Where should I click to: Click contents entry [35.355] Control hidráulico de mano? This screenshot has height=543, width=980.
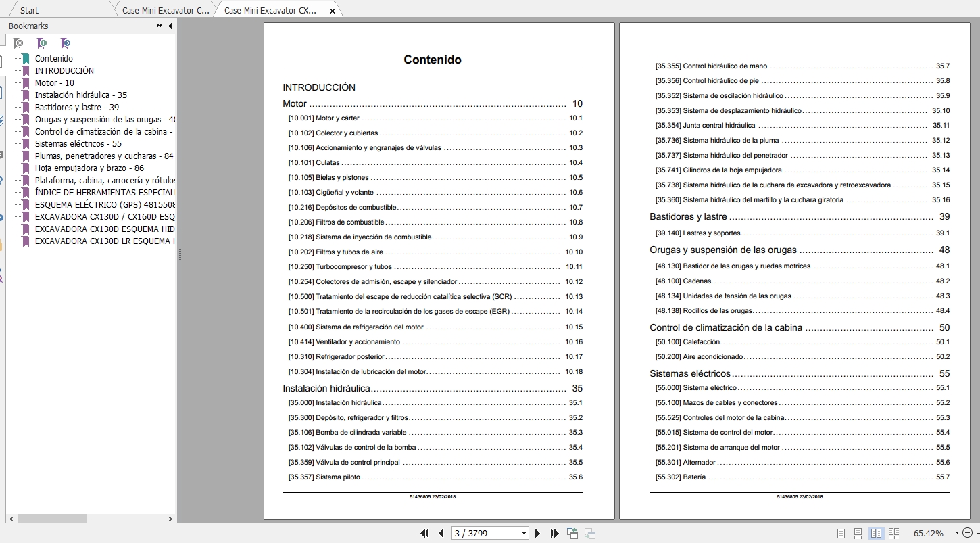802,66
